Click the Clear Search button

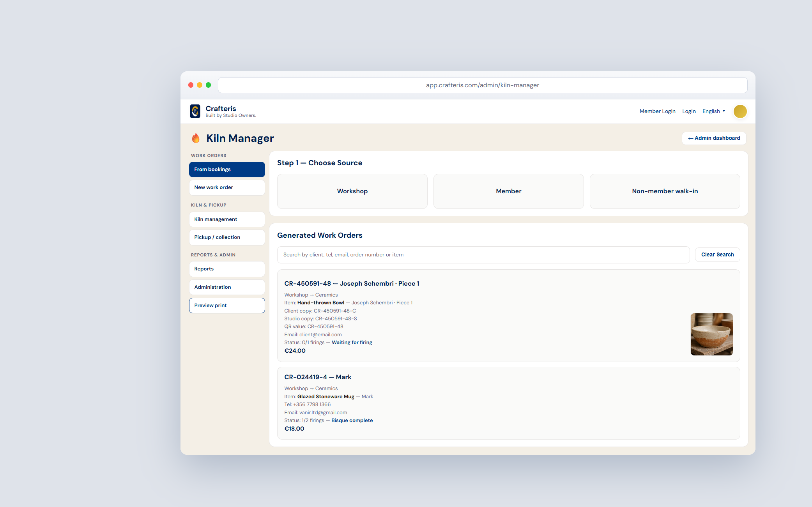[x=718, y=255]
